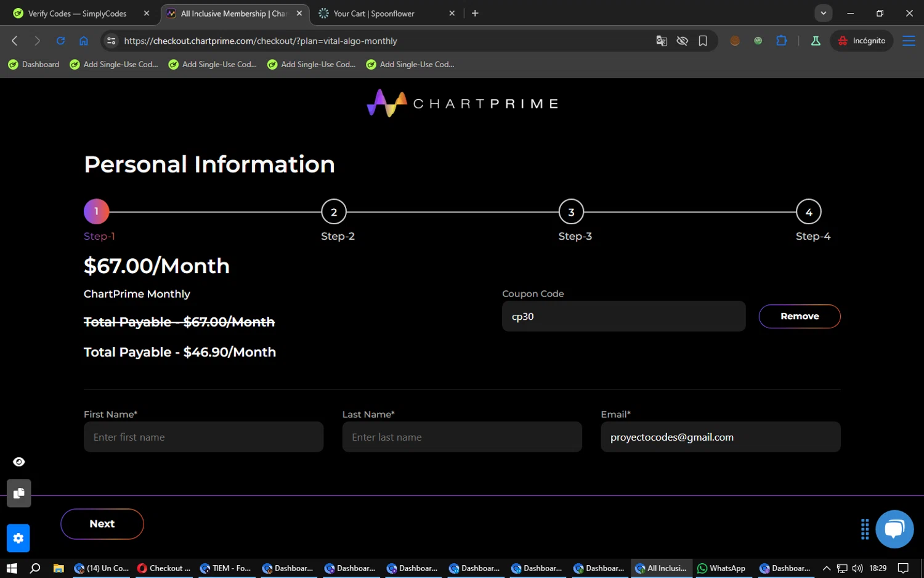The width and height of the screenshot is (924, 578).
Task: Close the Verify Codes tab
Action: (147, 13)
